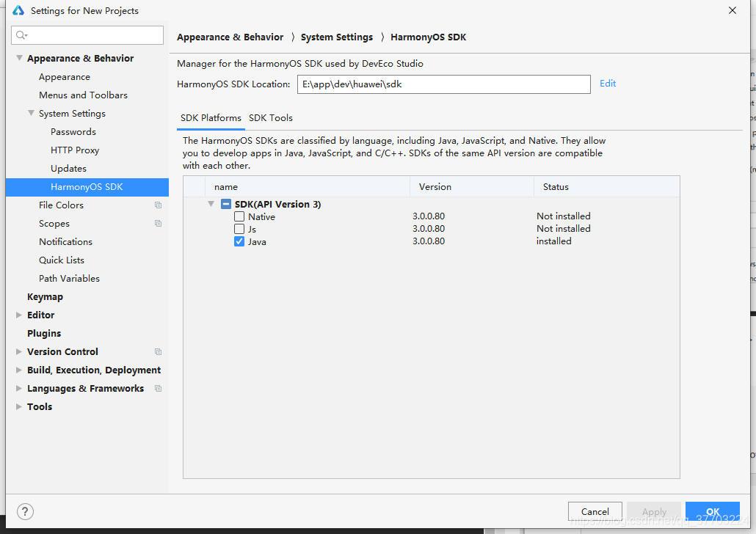The height and width of the screenshot is (534, 756).
Task: Click the help question mark icon
Action: tap(25, 511)
